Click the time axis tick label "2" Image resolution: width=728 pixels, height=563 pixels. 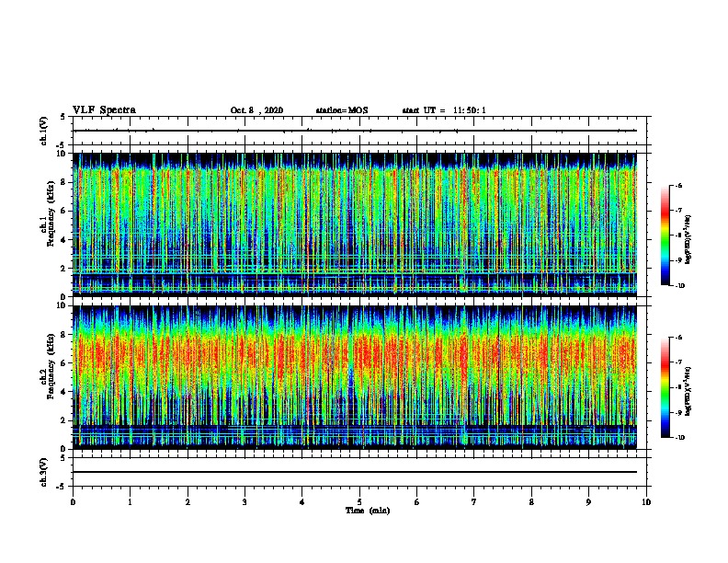click(188, 502)
